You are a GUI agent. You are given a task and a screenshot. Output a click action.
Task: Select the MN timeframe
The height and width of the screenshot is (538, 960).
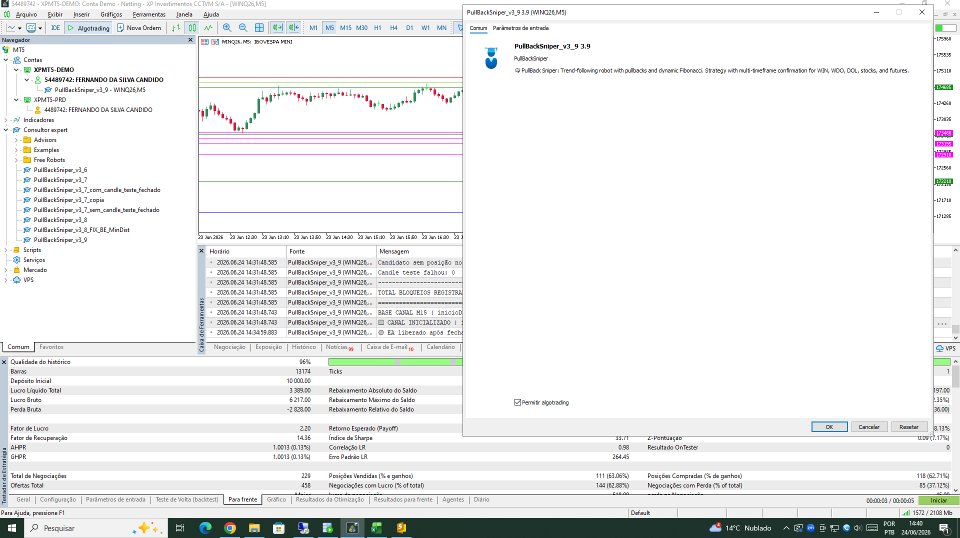tap(441, 28)
